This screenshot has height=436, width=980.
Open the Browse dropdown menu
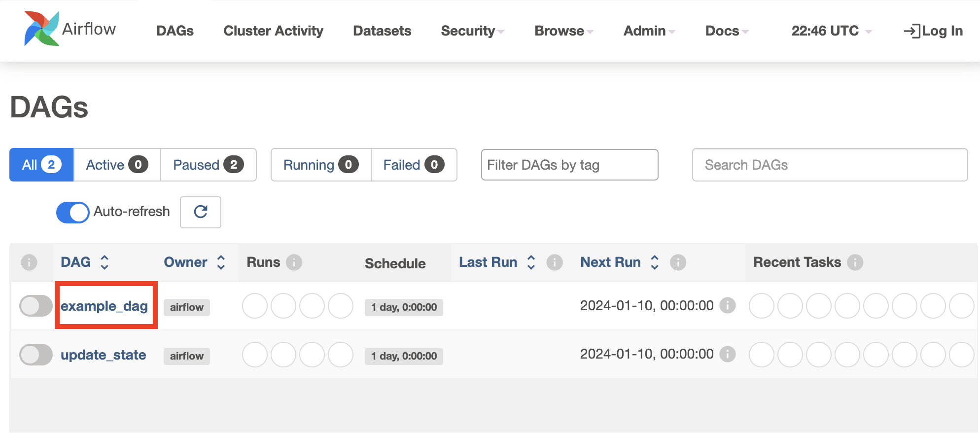564,31
